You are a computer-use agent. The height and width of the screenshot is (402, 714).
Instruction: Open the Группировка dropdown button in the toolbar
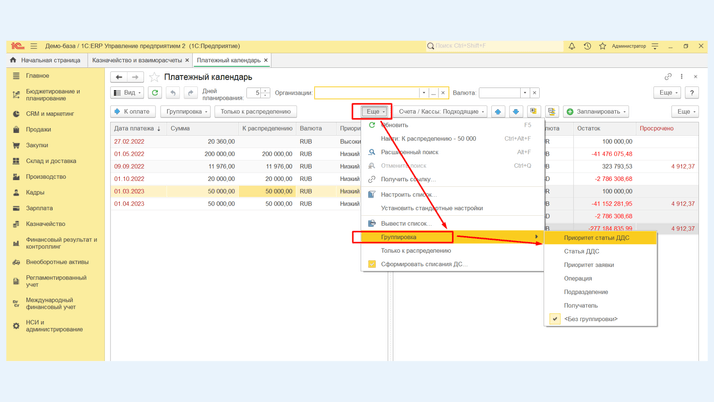(x=186, y=112)
